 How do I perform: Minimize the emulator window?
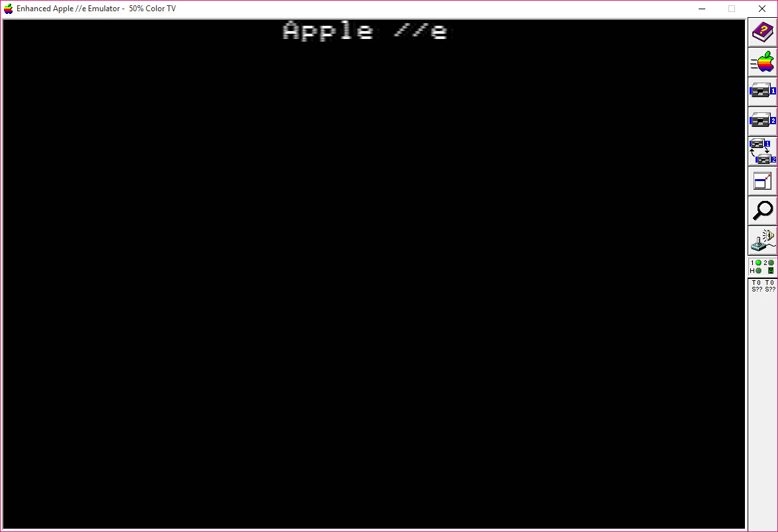point(701,9)
